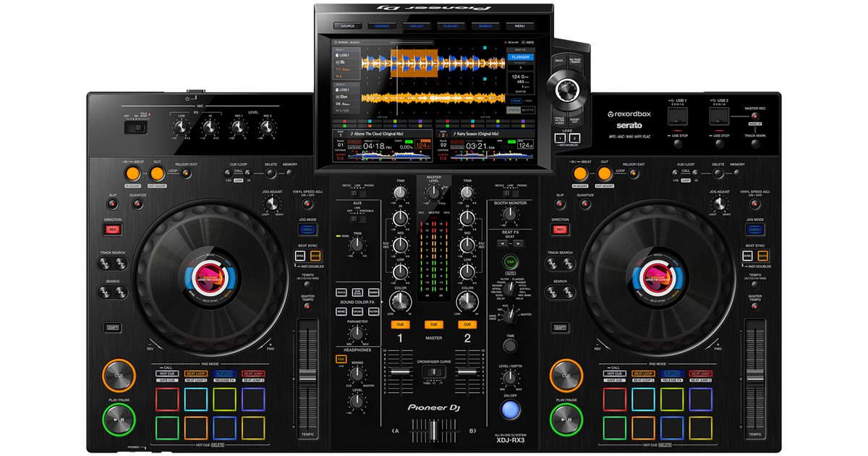The image size is (868, 456).
Task: Tap the INFO button on the display
Action: (x=528, y=43)
